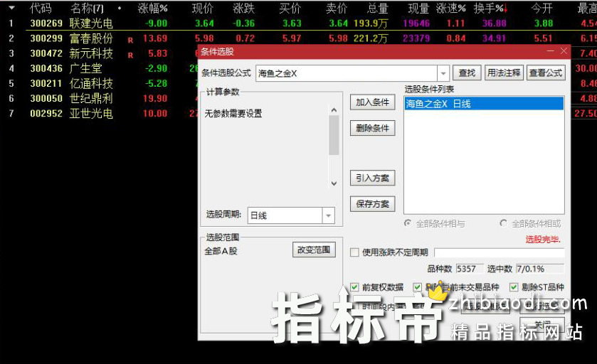Click the 引入方案 button
Screen dimensions: 597x364
point(372,178)
